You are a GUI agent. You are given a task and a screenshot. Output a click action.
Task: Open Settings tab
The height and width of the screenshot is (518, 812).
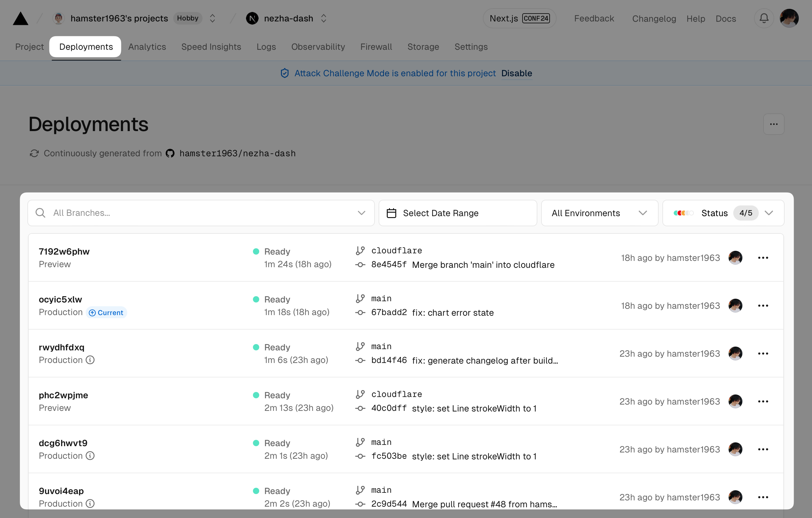471,47
